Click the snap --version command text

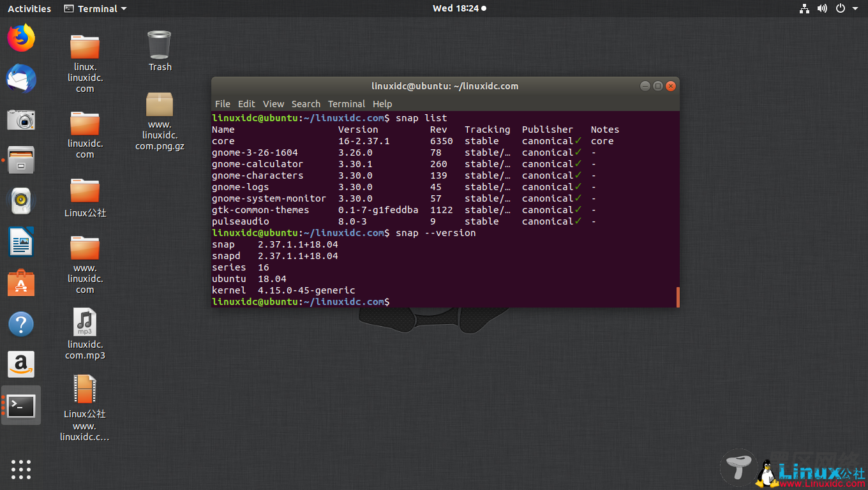(436, 233)
